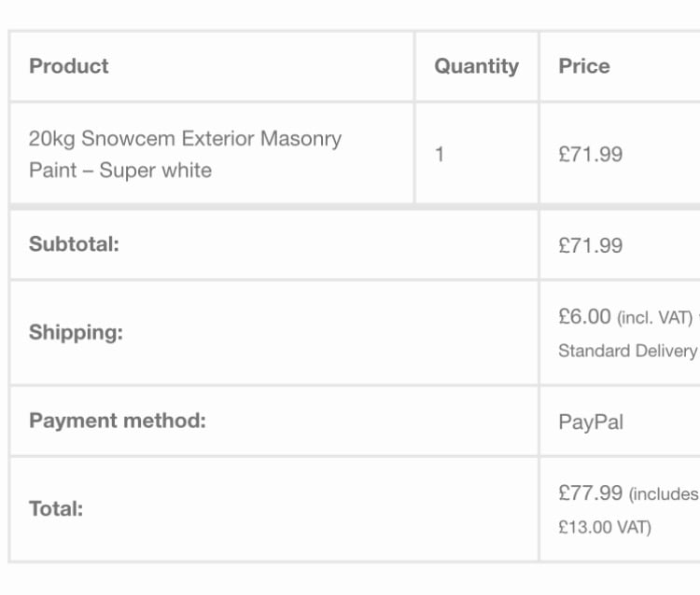700x595 pixels.
Task: Click the £13.00 VAT text
Action: tap(605, 527)
